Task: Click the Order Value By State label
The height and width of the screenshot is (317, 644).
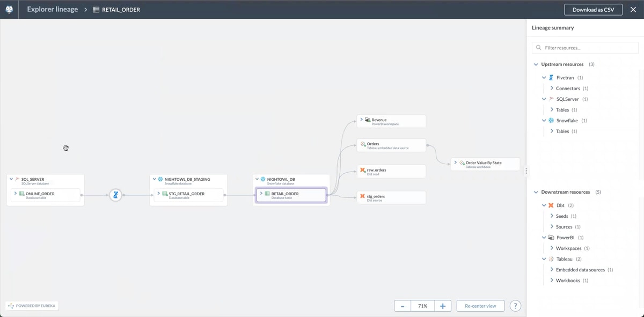Action: [484, 163]
